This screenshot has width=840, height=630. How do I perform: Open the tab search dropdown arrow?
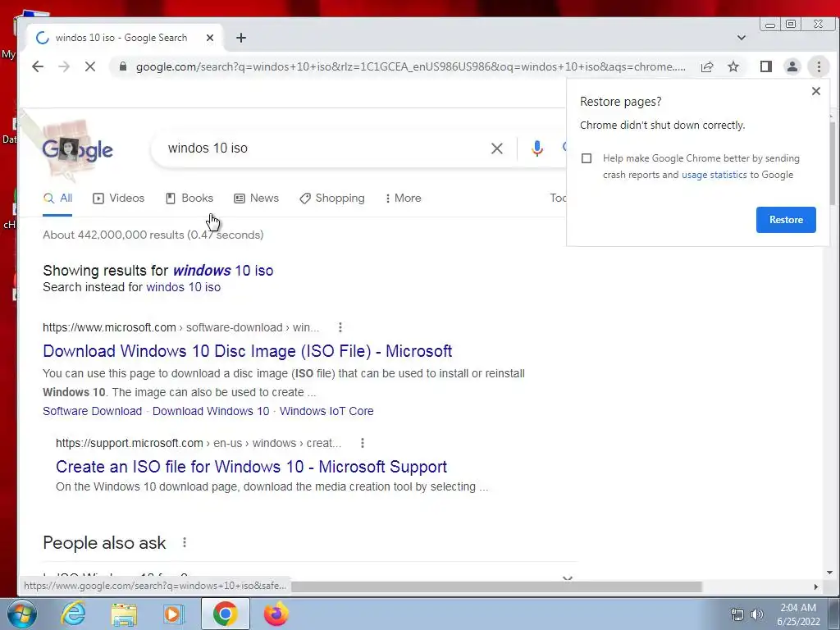[x=742, y=38]
